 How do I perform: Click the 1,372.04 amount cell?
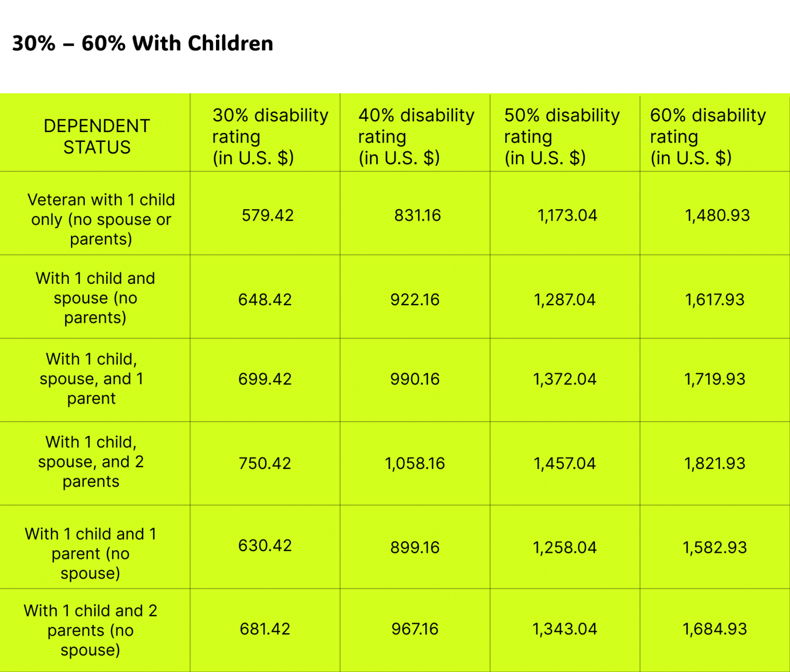pyautogui.click(x=565, y=379)
